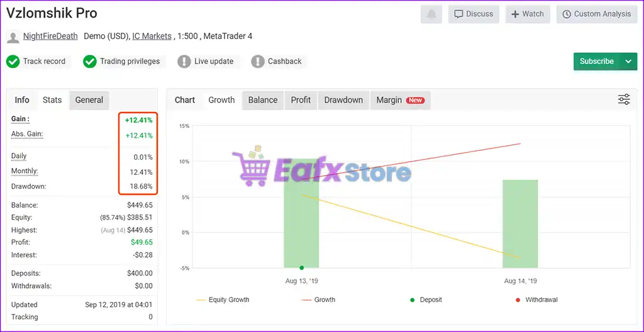The width and height of the screenshot is (644, 332).
Task: Click the Gain label
Action: [x=21, y=119]
